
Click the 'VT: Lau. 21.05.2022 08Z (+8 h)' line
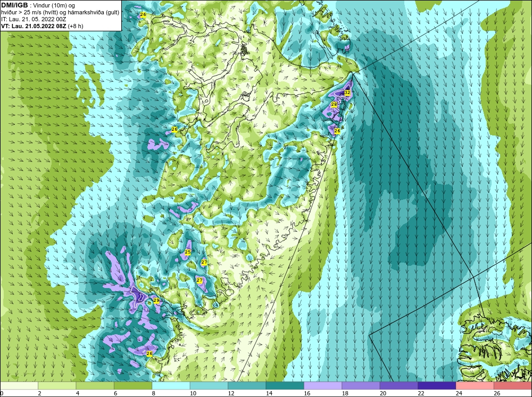[x=42, y=26]
